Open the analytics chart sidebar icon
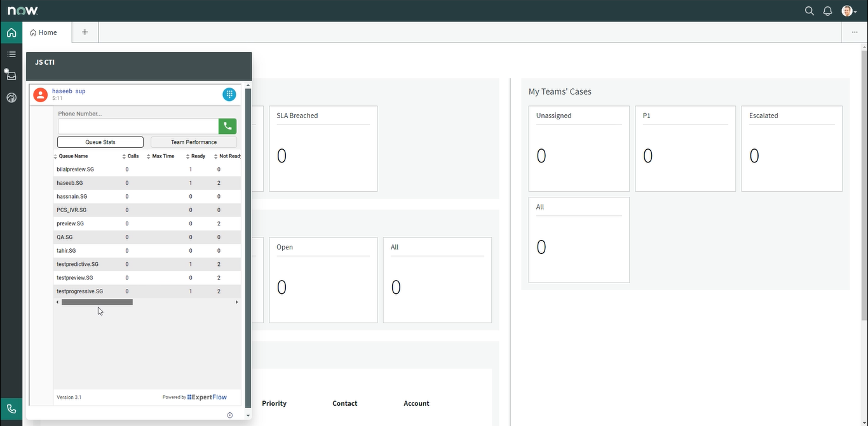This screenshot has width=868, height=426. pos(11,98)
